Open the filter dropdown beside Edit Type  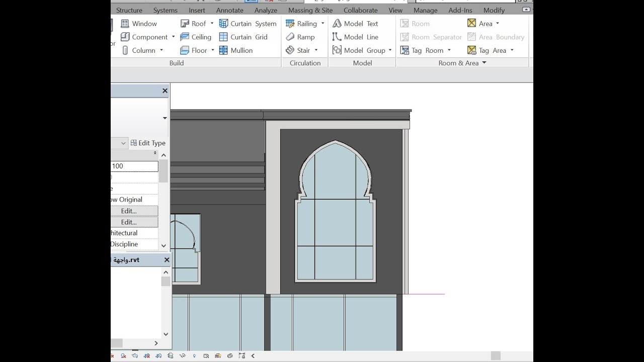coord(123,143)
